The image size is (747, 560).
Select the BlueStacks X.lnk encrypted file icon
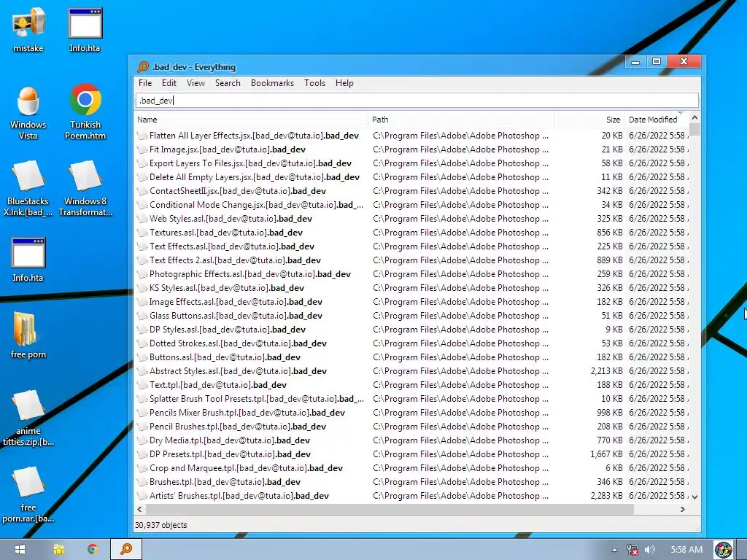click(x=28, y=189)
